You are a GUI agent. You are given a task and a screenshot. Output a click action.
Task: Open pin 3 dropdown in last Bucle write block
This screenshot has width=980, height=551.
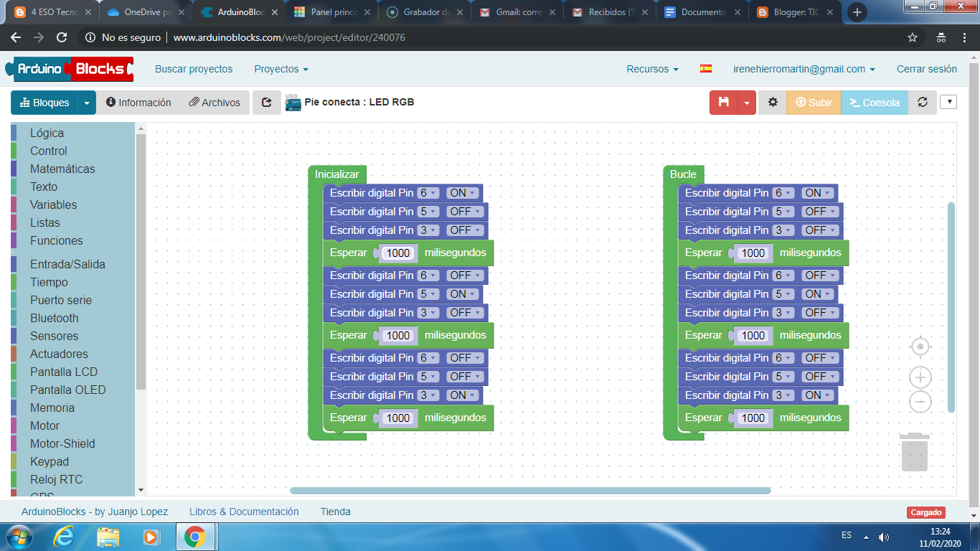783,395
